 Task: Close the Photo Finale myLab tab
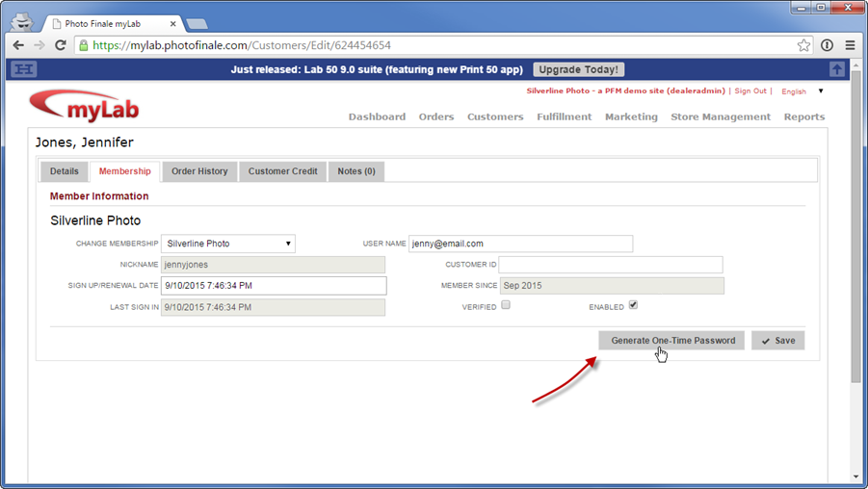pyautogui.click(x=172, y=24)
